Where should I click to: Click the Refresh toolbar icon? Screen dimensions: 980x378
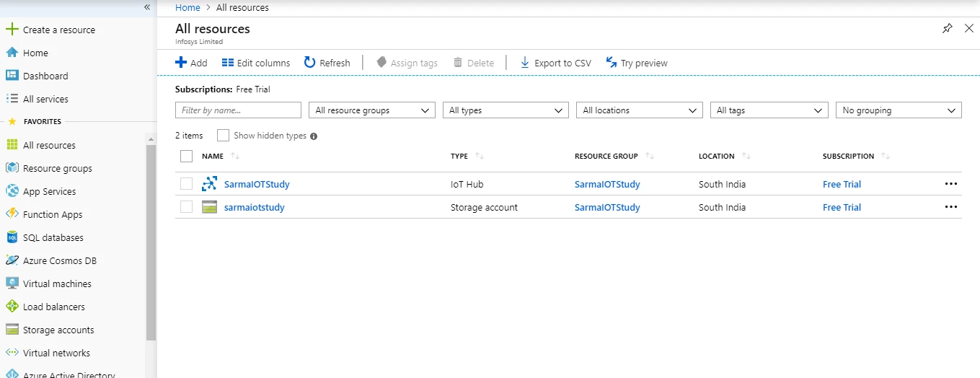click(x=310, y=63)
